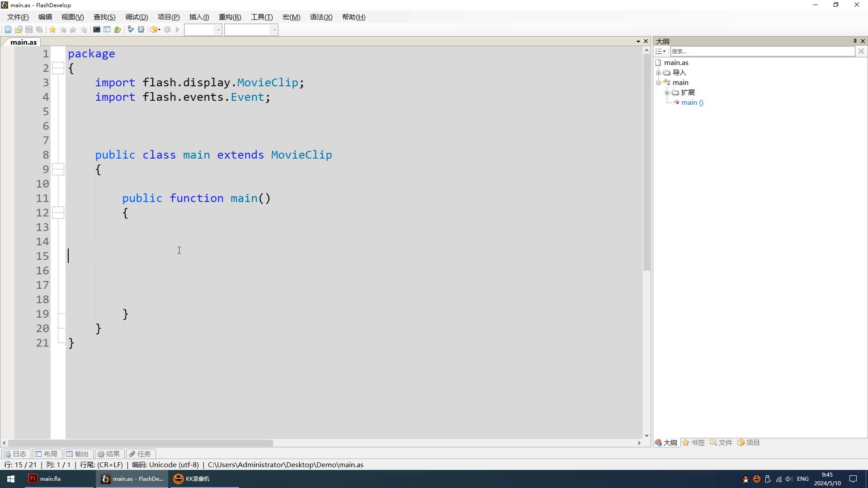868x488 pixels.
Task: Open the 查找(S) menu
Action: [104, 17]
